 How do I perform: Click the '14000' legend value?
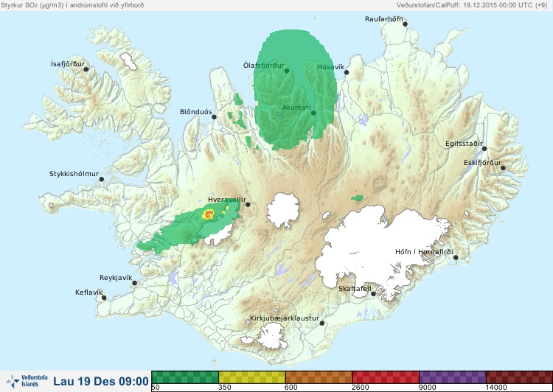(x=496, y=388)
